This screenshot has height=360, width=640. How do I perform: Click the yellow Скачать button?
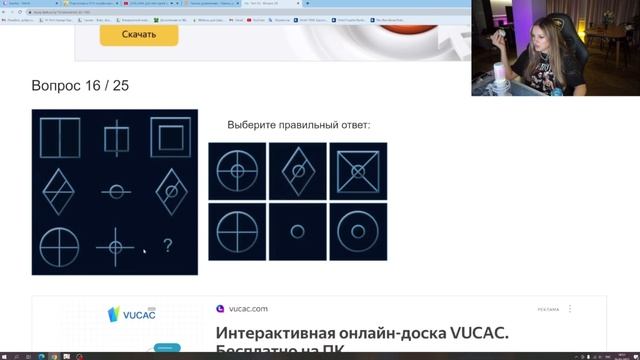pos(139,35)
